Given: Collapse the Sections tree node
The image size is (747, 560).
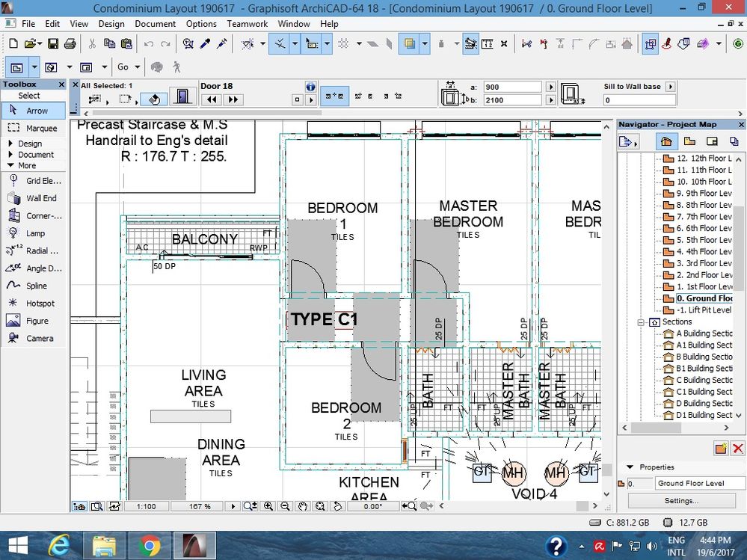Looking at the screenshot, I should (x=641, y=322).
